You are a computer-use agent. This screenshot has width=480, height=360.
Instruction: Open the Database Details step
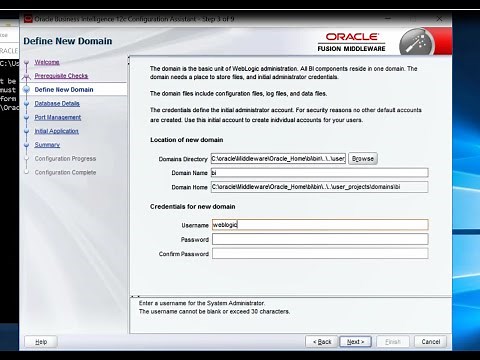57,104
